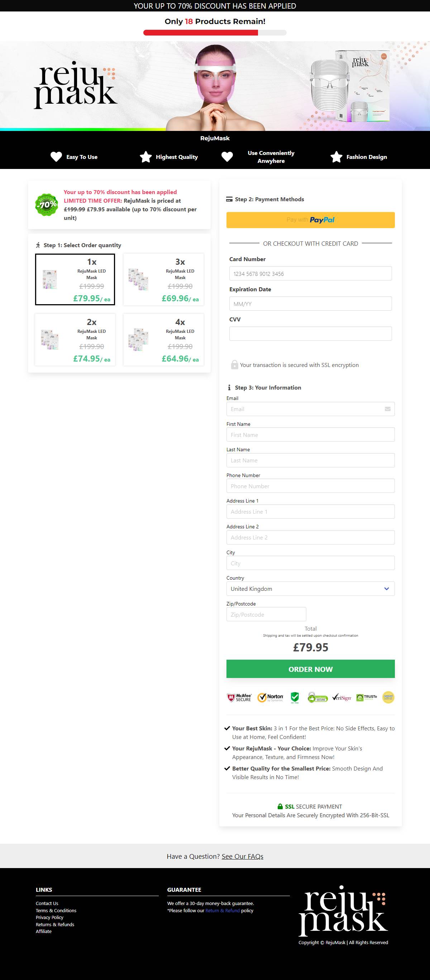The image size is (430, 980).
Task: Select the 3x RejuMask LED Mask quantity option
Action: (163, 280)
